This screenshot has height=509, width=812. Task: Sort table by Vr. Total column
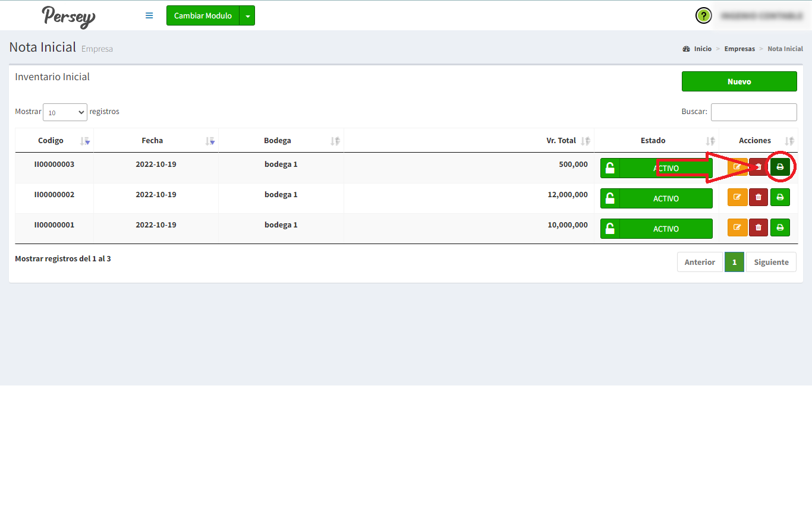pyautogui.click(x=562, y=141)
